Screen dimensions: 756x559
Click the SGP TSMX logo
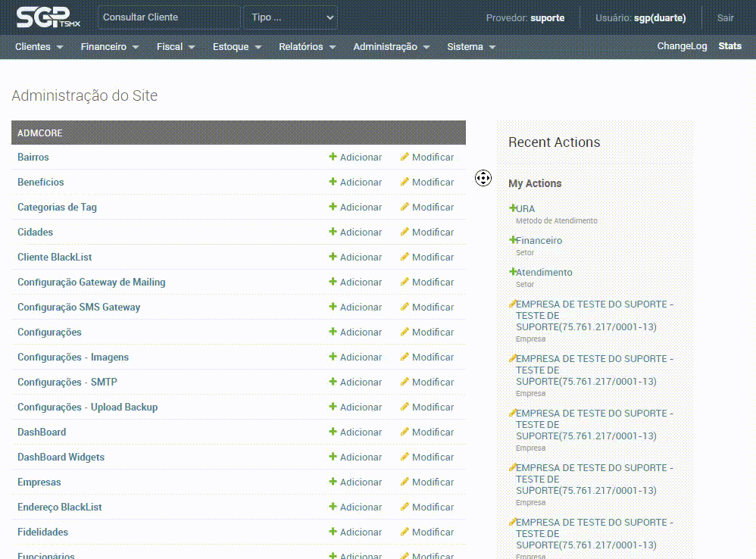pyautogui.click(x=48, y=17)
